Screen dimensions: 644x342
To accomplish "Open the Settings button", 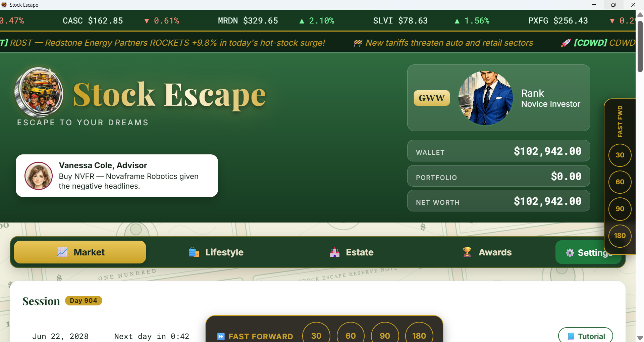I will pos(588,252).
